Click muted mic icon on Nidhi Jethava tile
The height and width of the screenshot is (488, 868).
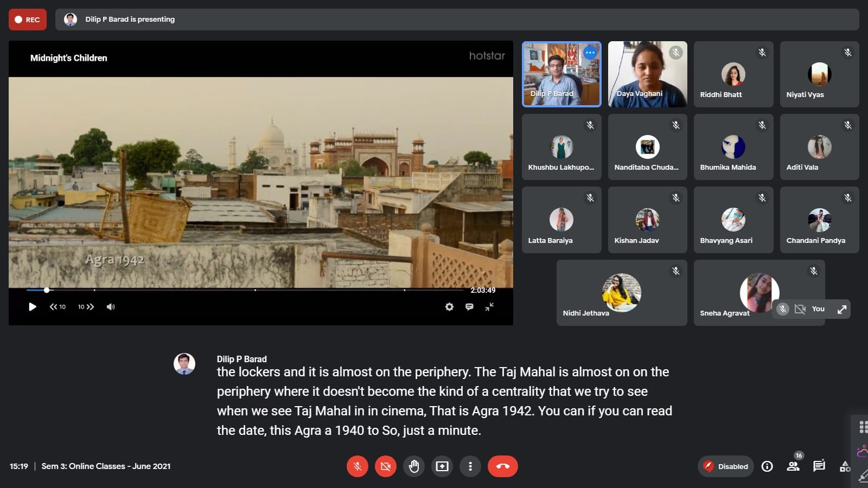click(676, 271)
